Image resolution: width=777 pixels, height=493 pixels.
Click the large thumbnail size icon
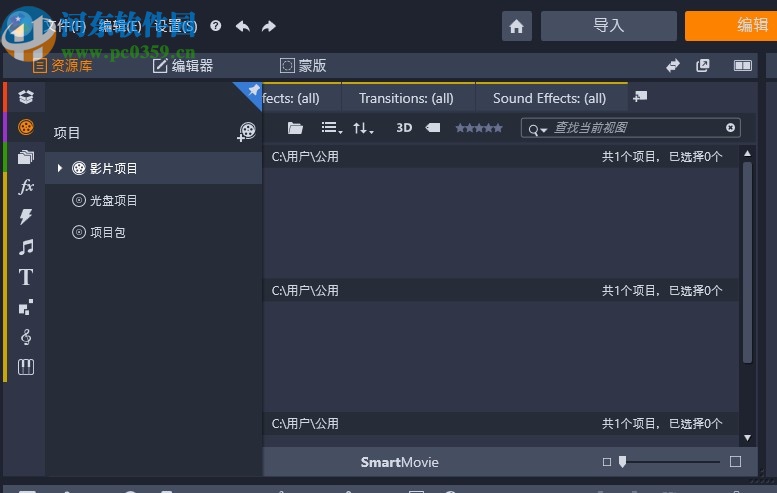click(735, 462)
